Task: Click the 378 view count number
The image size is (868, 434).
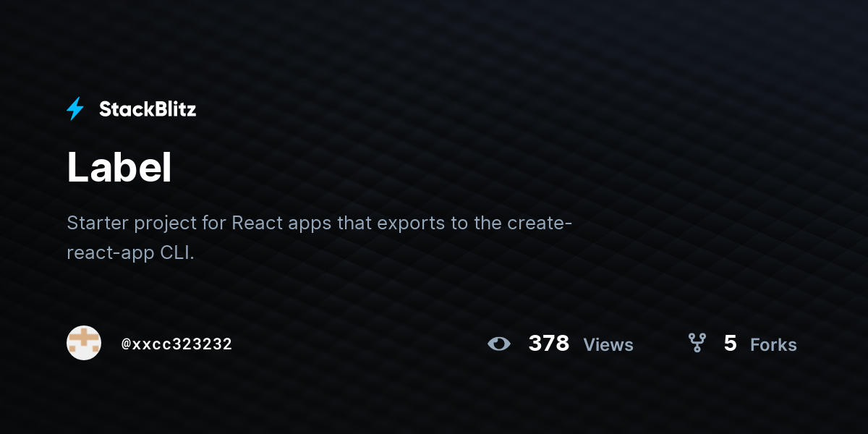Action: [549, 344]
